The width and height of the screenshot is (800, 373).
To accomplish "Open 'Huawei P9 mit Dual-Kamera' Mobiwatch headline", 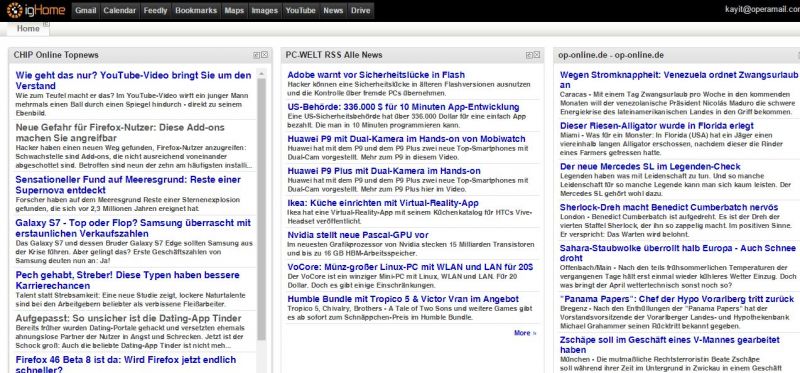I will coord(406,139).
